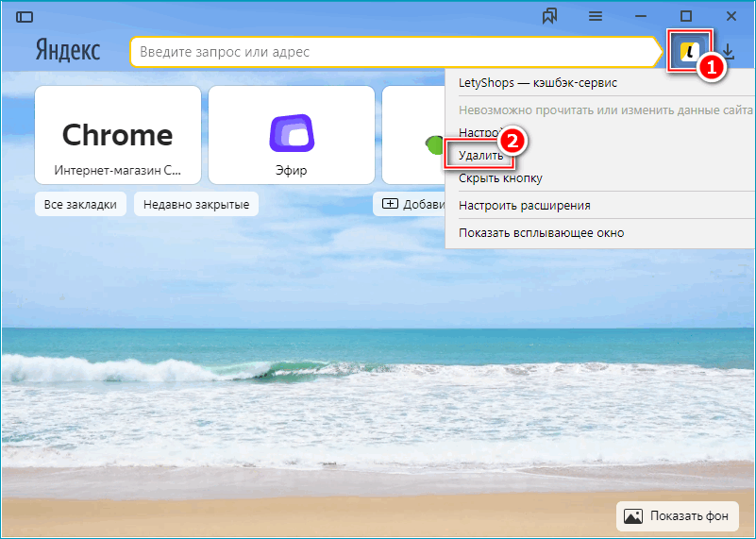Choose 'Показать всплывающее окно' option
The image size is (756, 539).
tap(541, 232)
